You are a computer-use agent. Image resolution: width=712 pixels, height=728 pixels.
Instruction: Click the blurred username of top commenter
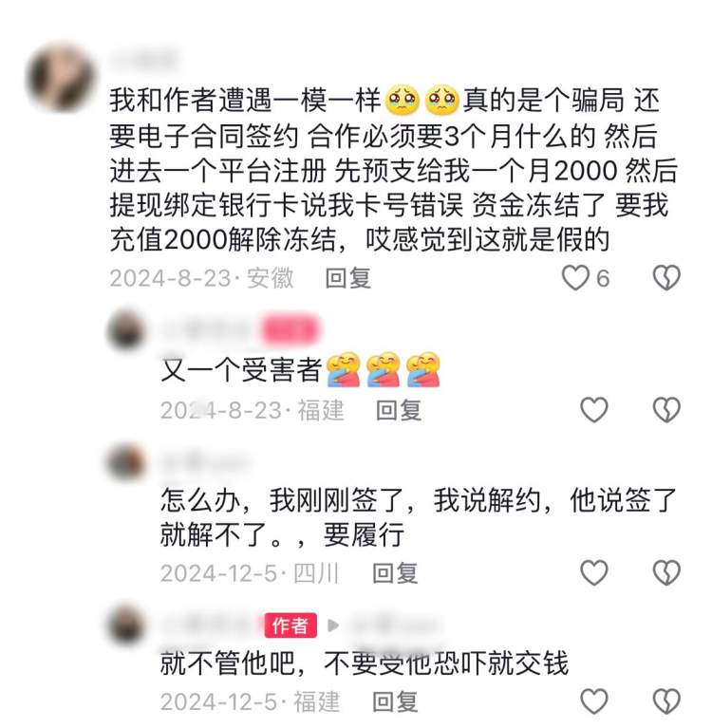(144, 60)
